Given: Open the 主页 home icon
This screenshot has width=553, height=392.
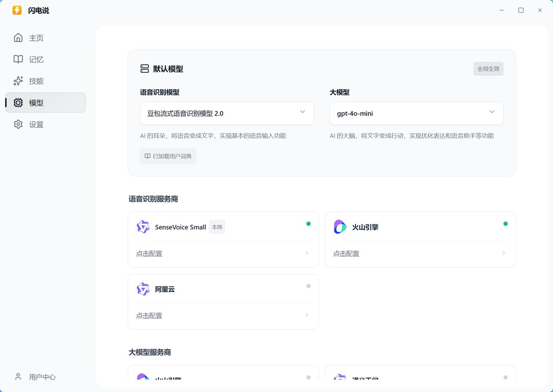Looking at the screenshot, I should click(18, 38).
